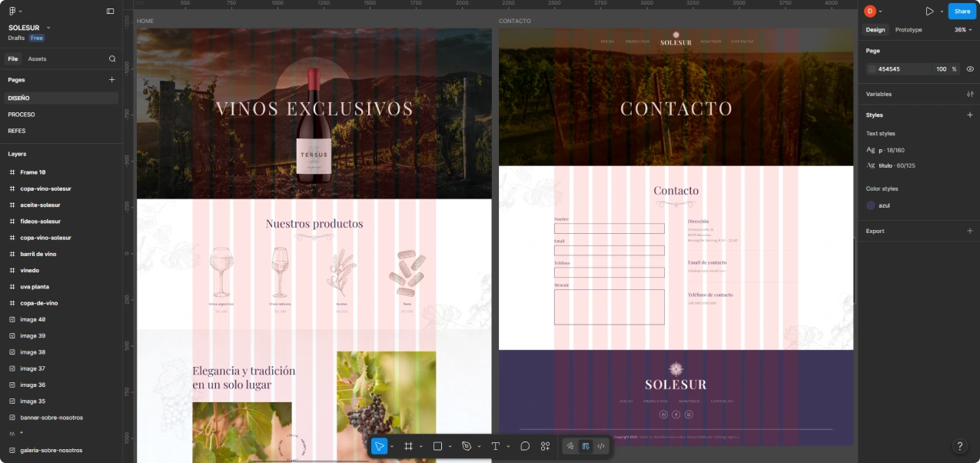Add a new page with plus

point(111,79)
